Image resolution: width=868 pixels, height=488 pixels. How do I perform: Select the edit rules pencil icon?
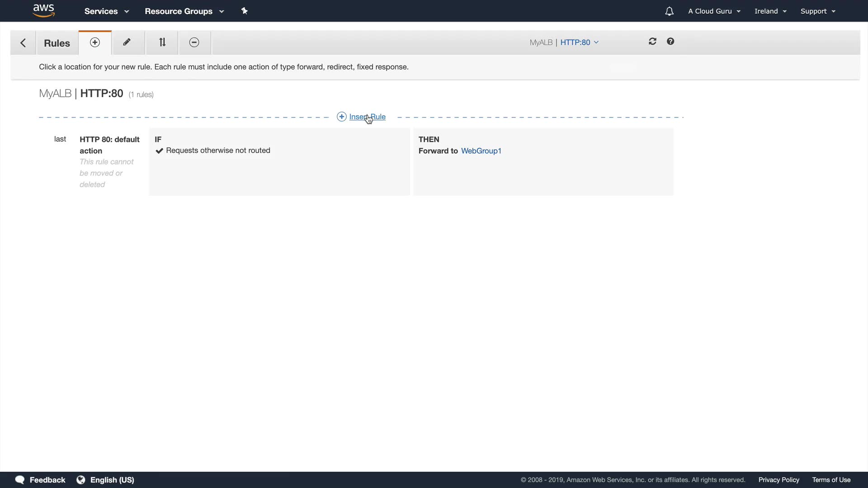click(x=127, y=42)
